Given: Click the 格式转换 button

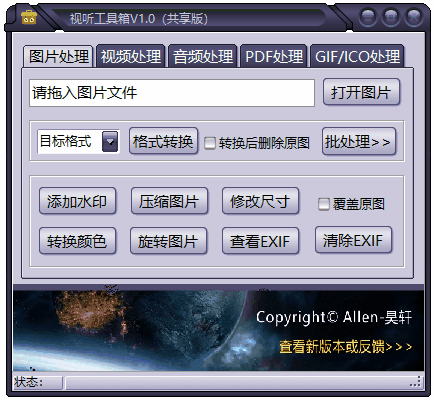Looking at the screenshot, I should point(163,141).
